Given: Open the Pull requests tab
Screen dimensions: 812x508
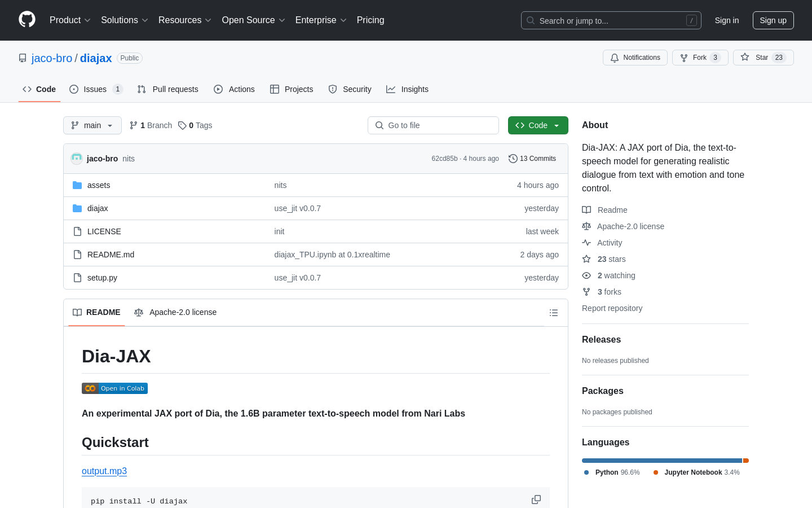Looking at the screenshot, I should [x=168, y=89].
